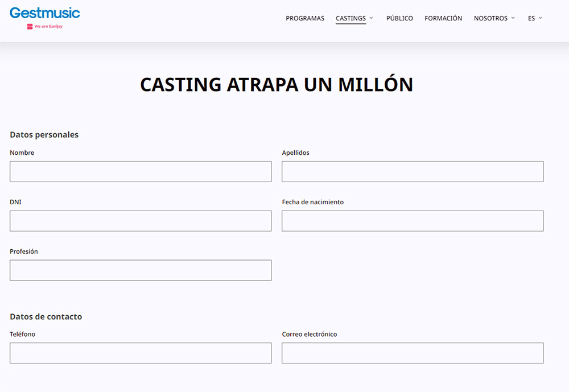569x392 pixels.
Task: Click the Teléfono input field
Action: [x=141, y=353]
